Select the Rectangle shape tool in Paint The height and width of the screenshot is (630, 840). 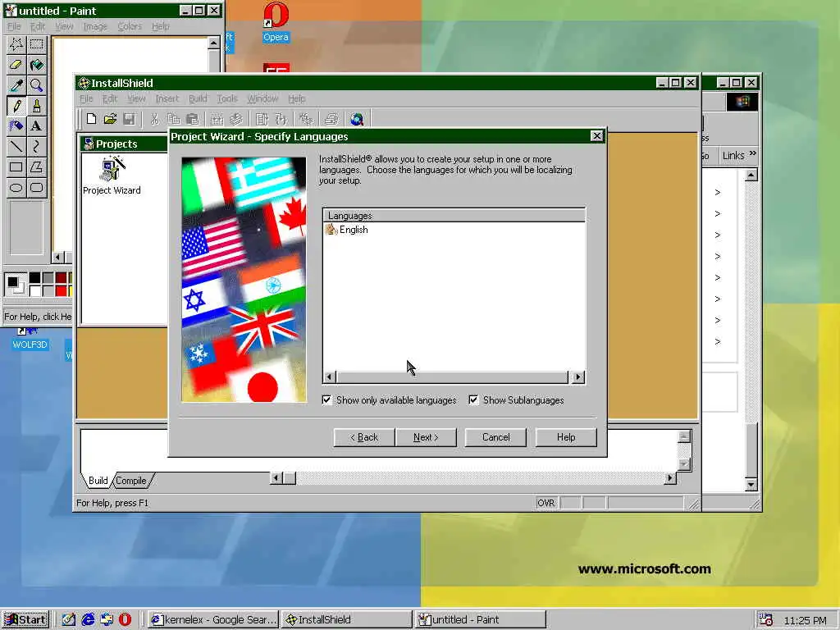click(16, 167)
